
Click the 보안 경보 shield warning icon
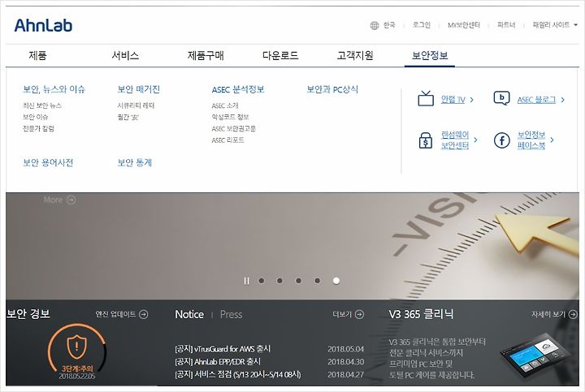coord(77,347)
